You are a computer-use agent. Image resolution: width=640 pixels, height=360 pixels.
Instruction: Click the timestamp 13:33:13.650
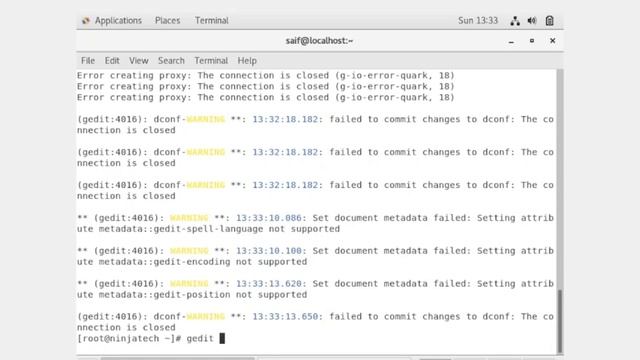[285, 316]
